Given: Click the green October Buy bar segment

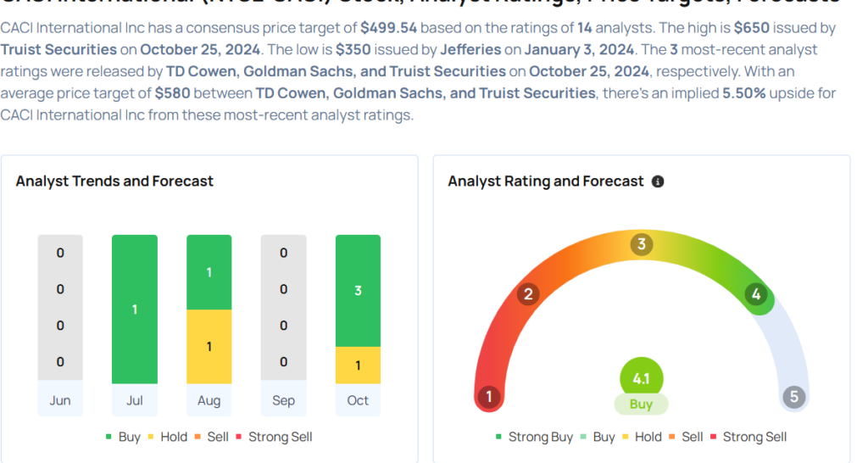Looking at the screenshot, I should click(x=358, y=291).
